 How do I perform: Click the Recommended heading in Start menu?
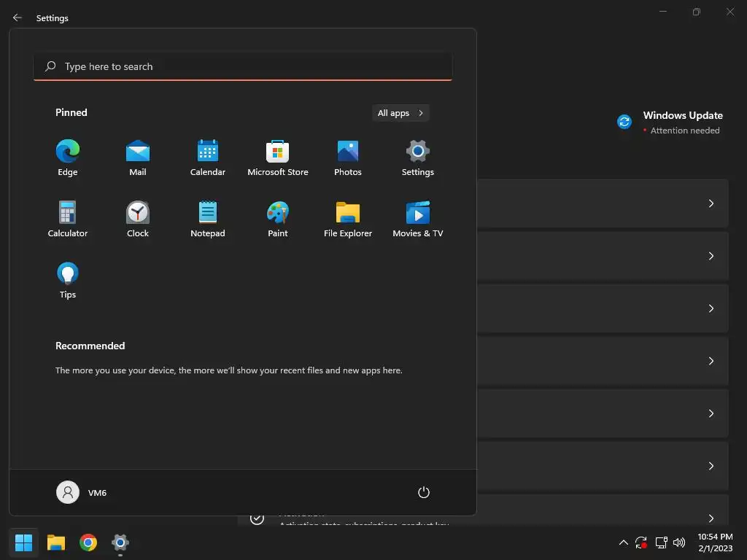90,346
